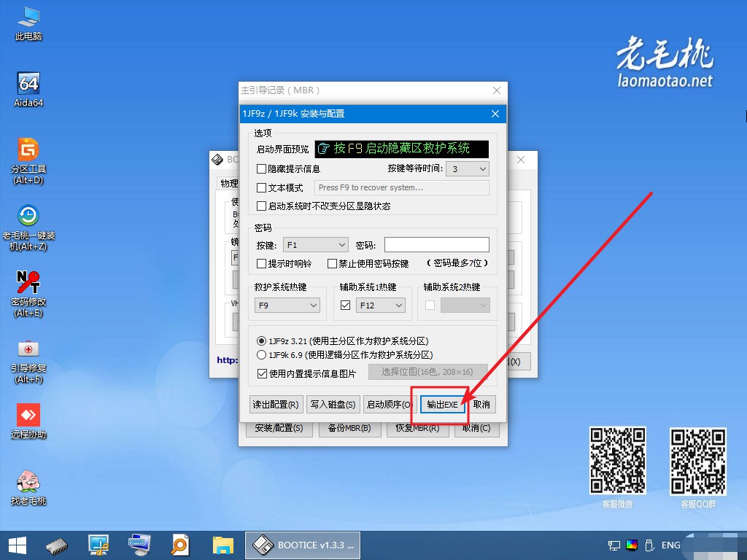Click 恢复MBR(R) in the MBR window
The width and height of the screenshot is (747, 560).
click(x=418, y=429)
